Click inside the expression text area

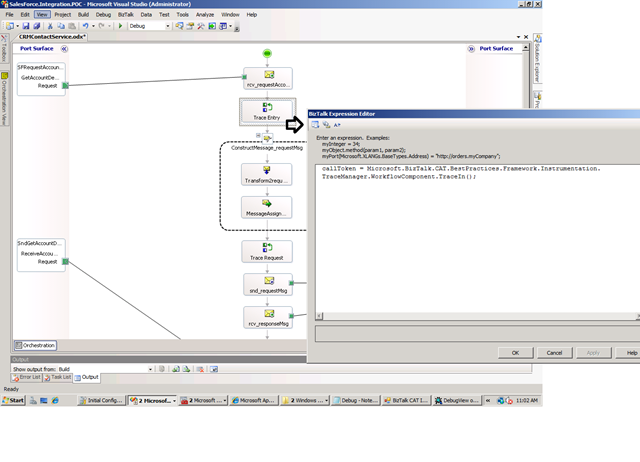(x=478, y=239)
